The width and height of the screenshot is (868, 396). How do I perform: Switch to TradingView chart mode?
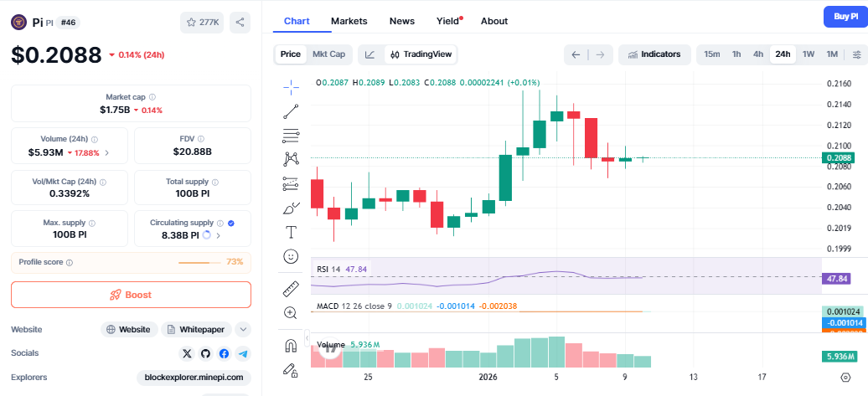(x=421, y=54)
